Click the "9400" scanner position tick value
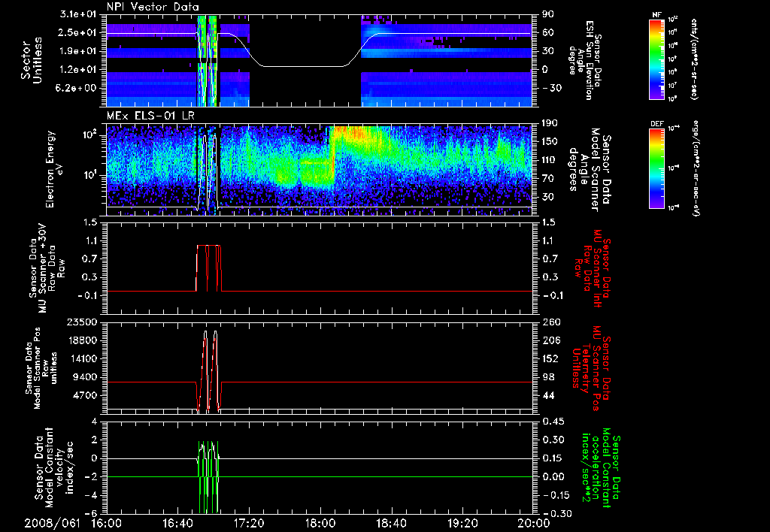The height and width of the screenshot is (532, 770). tap(84, 377)
